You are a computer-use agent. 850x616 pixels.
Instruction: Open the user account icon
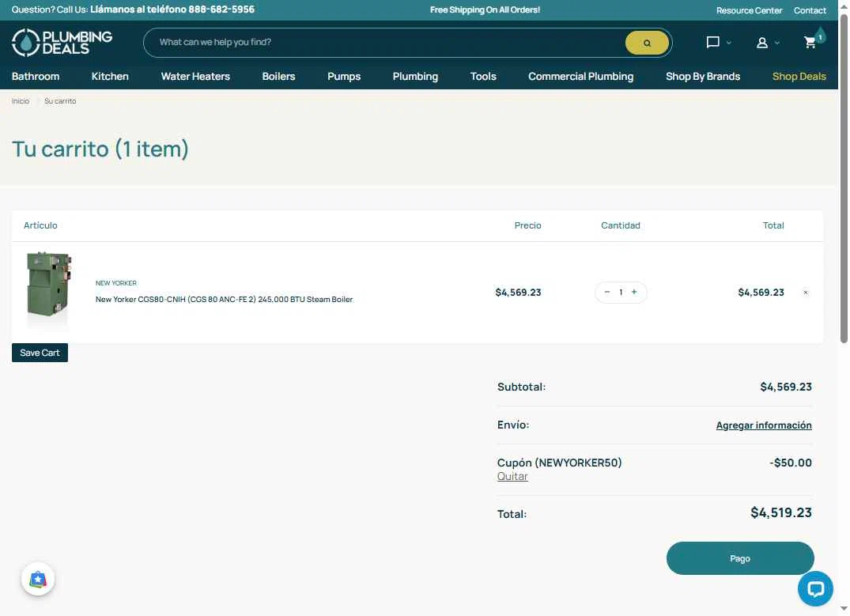pyautogui.click(x=761, y=43)
